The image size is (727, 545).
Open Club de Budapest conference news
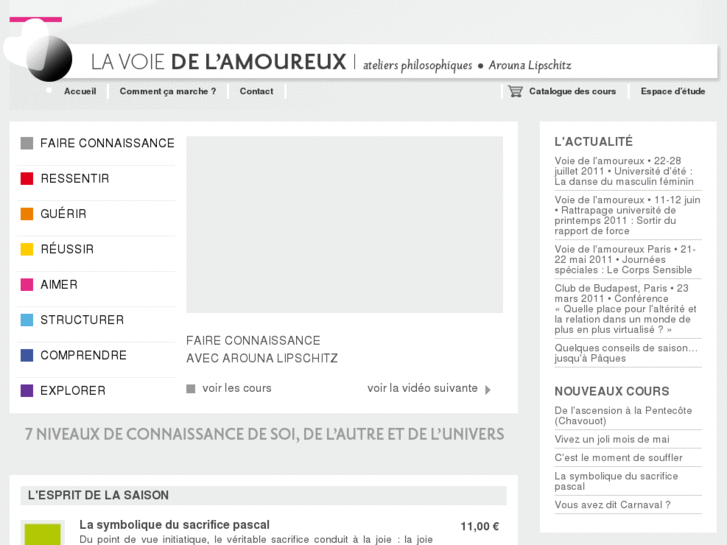[x=625, y=309]
